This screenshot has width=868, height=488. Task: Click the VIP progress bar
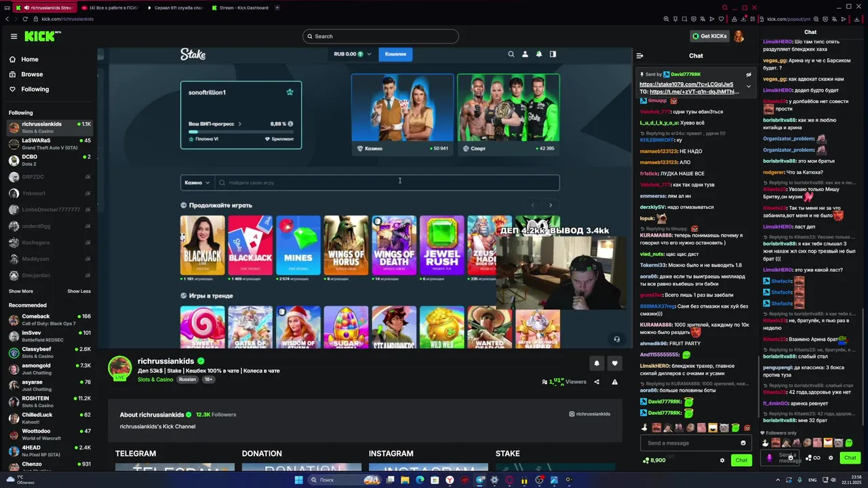pyautogui.click(x=241, y=131)
